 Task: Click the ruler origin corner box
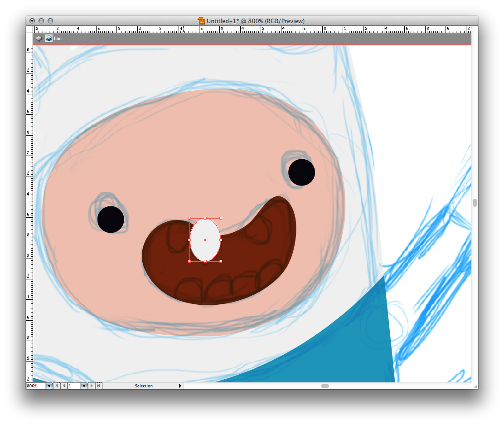(29, 29)
